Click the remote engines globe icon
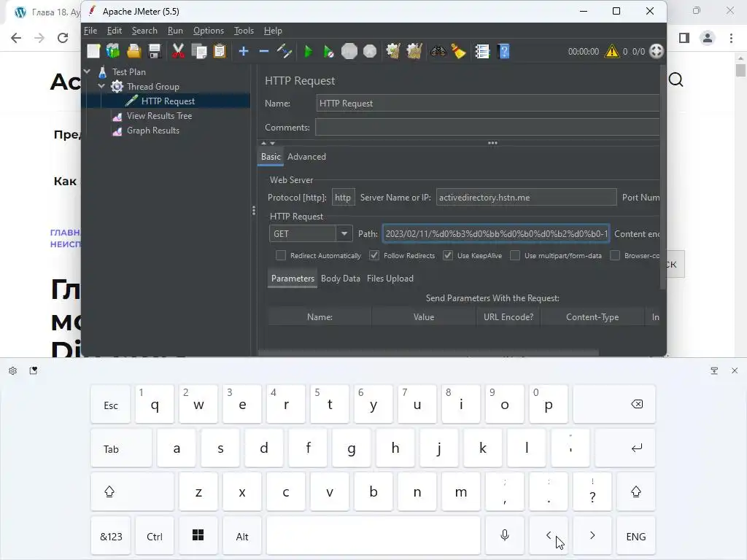This screenshot has height=560, width=747. (x=657, y=51)
